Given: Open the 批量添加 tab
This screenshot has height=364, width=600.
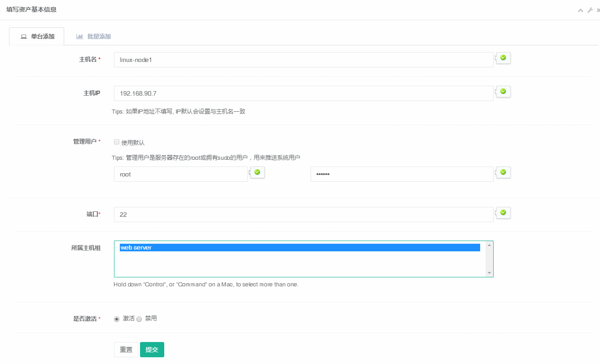Looking at the screenshot, I should [93, 36].
